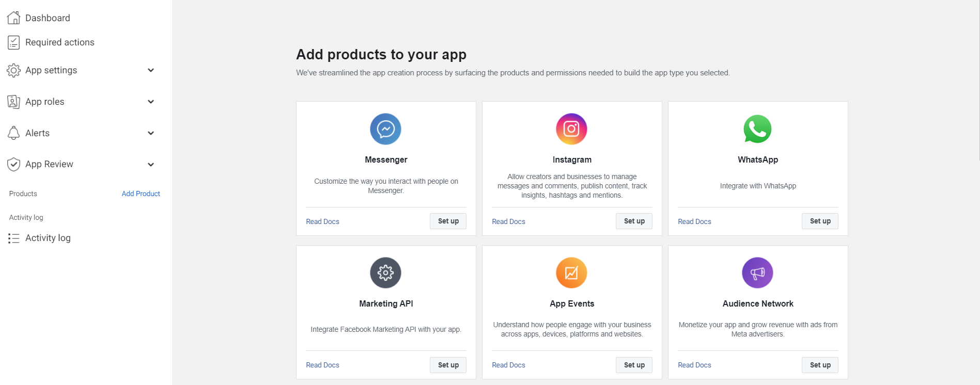
Task: Set up the WhatsApp product
Action: point(820,221)
